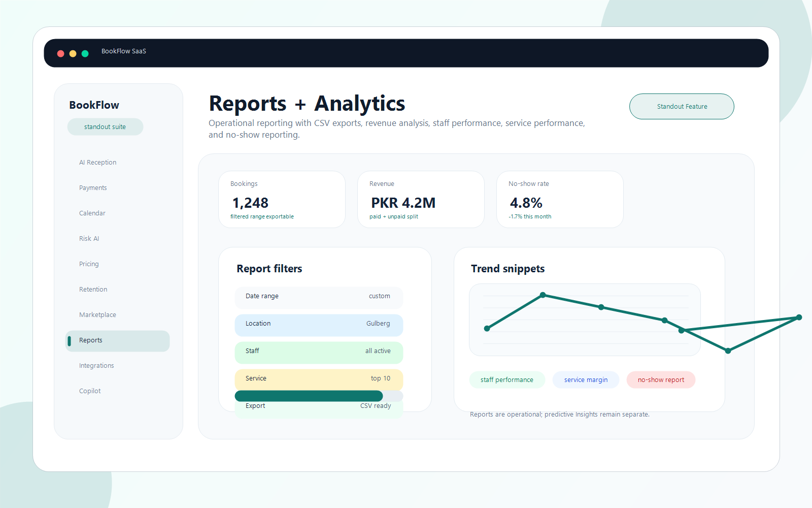Click the green export progress bar
Screen dimensions: 812x508
pyautogui.click(x=309, y=396)
